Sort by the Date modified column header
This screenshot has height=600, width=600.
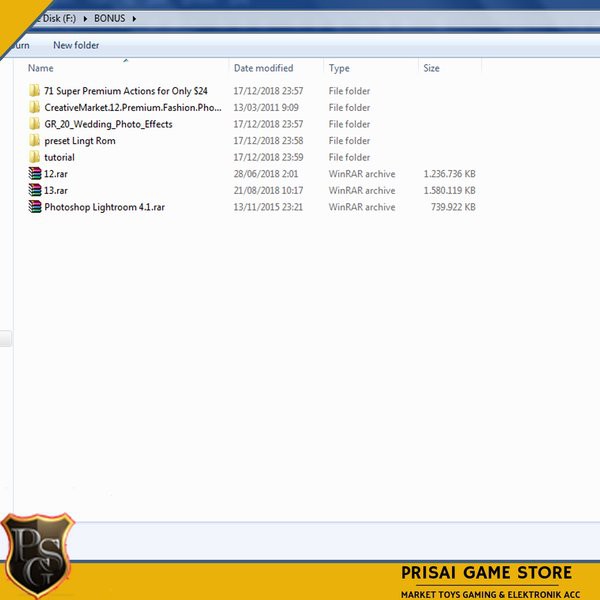(x=263, y=69)
